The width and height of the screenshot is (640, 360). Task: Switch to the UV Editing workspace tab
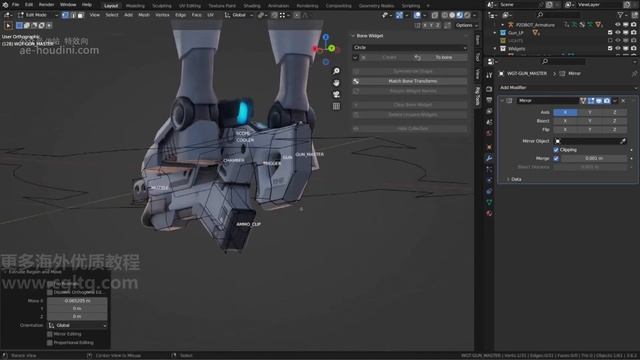pos(190,6)
